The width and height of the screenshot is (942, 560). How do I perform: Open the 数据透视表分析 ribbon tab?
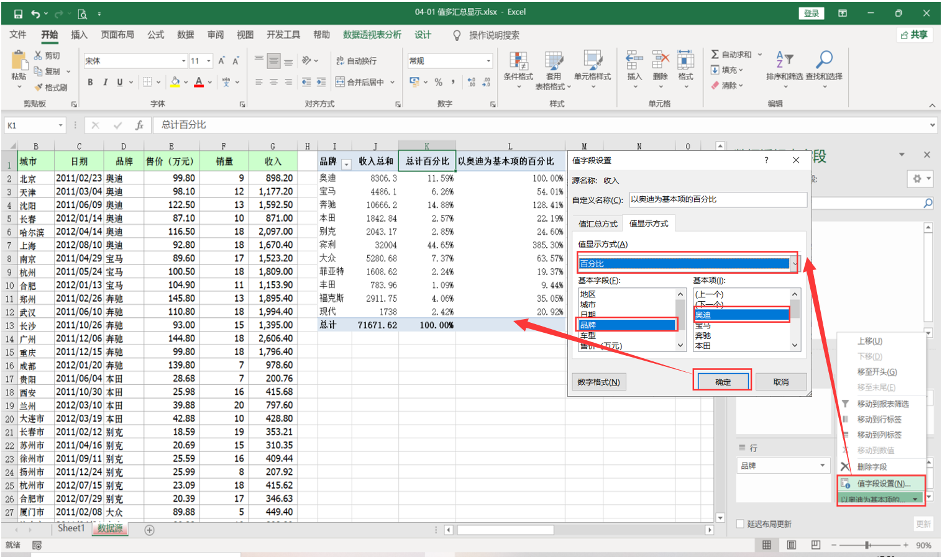pos(372,35)
